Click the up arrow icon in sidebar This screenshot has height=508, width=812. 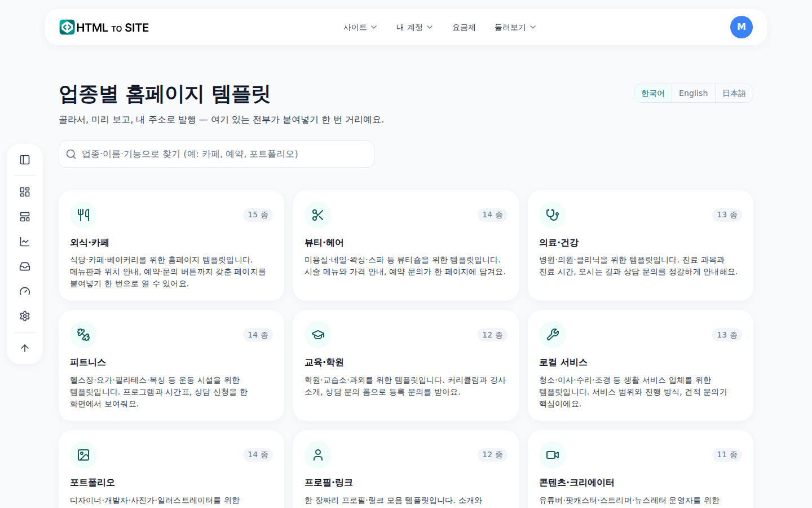click(25, 348)
